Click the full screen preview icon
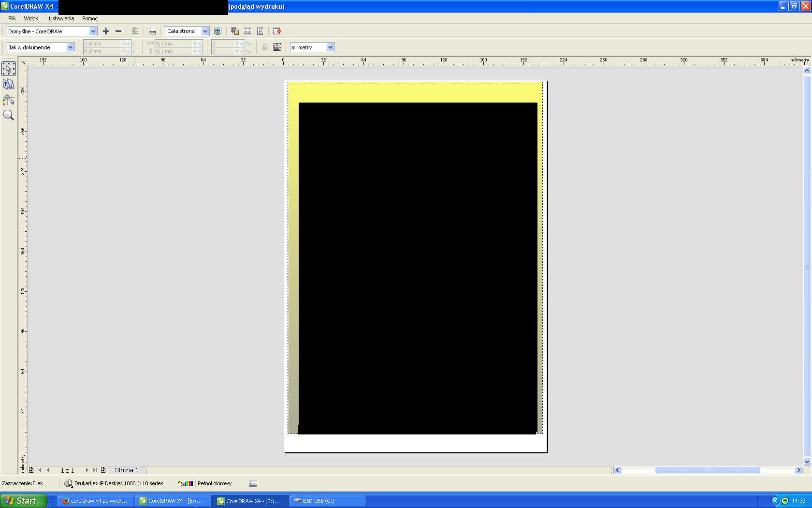The height and width of the screenshot is (508, 812). (x=218, y=31)
